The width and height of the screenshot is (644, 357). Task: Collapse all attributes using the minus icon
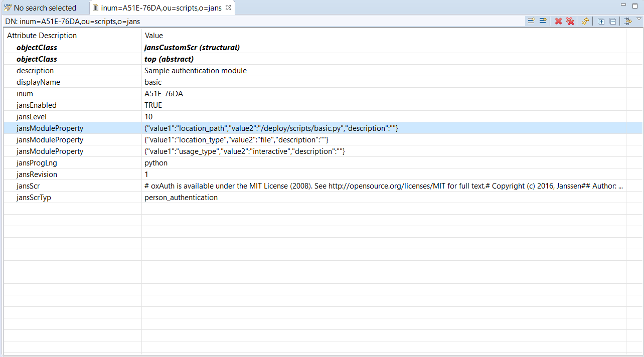[x=613, y=21]
